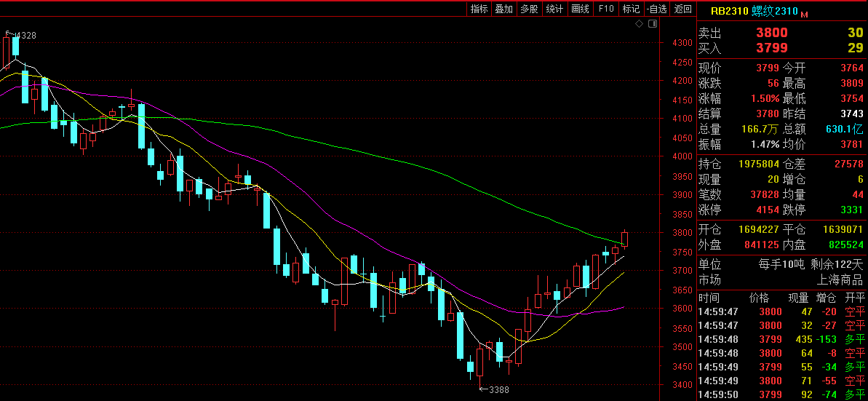868x401 pixels.
Task: Toggle the side panel icon beside the diamond
Action: point(652,24)
